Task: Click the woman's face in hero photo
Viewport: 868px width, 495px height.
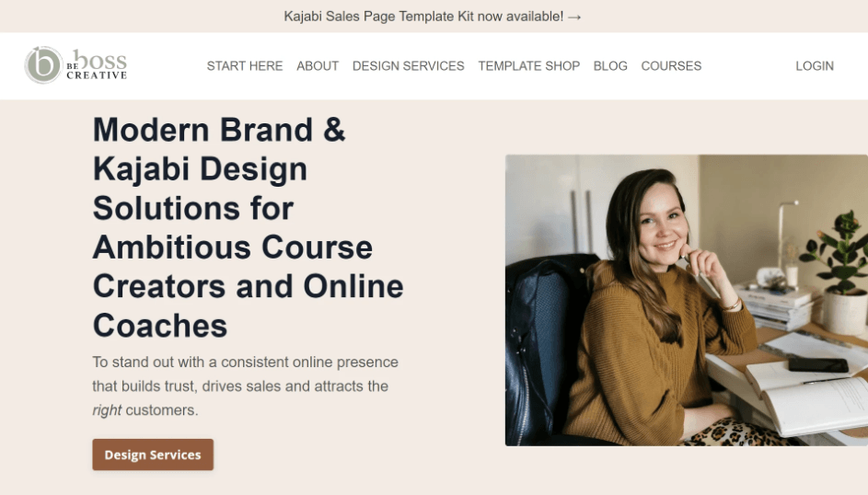Action: [x=660, y=225]
